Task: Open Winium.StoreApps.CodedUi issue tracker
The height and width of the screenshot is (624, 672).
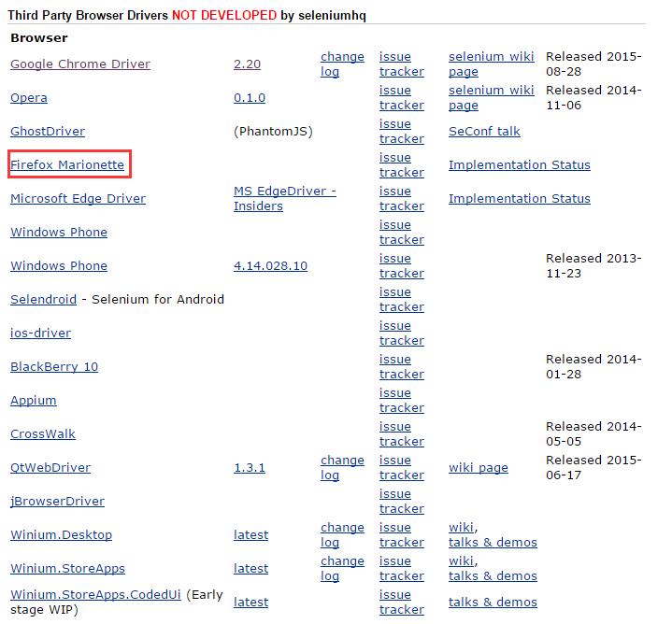Action: pyautogui.click(x=402, y=602)
